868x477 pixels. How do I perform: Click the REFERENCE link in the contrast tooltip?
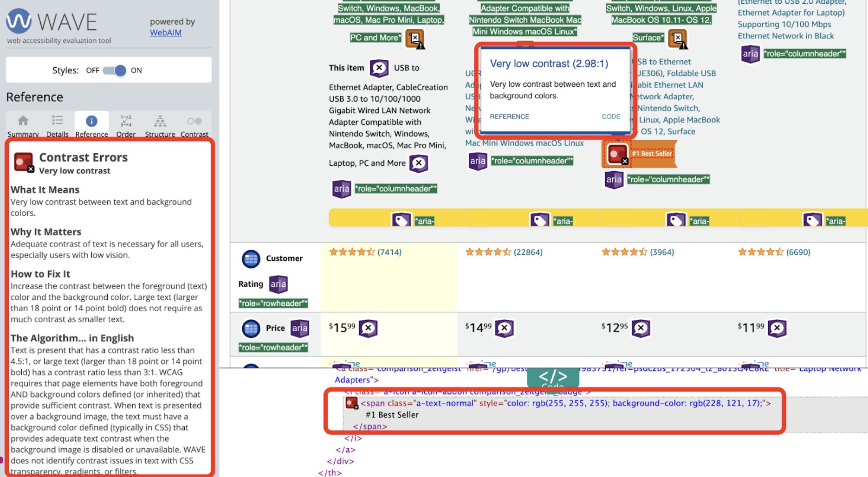(x=509, y=116)
